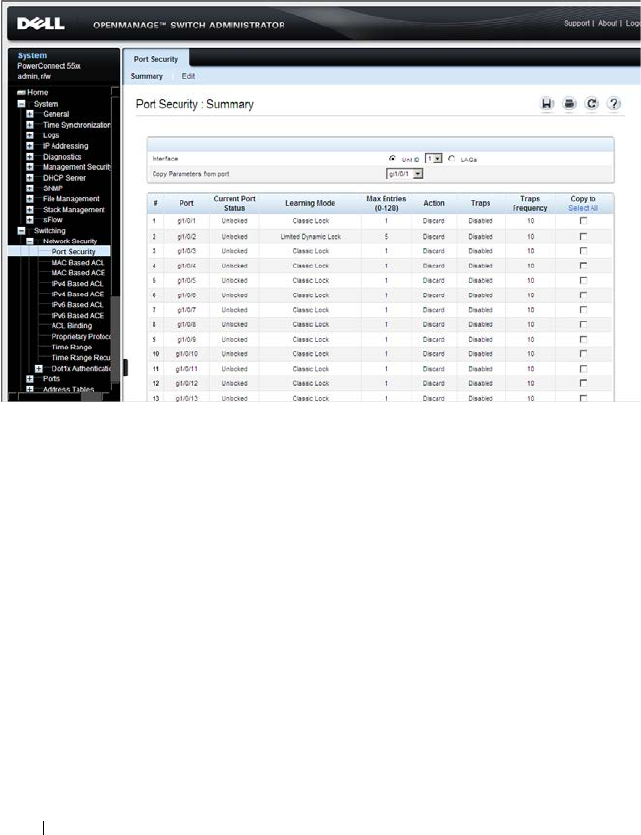641x835 pixels.
Task: Collapse the Switching tree node
Action: click(21, 231)
